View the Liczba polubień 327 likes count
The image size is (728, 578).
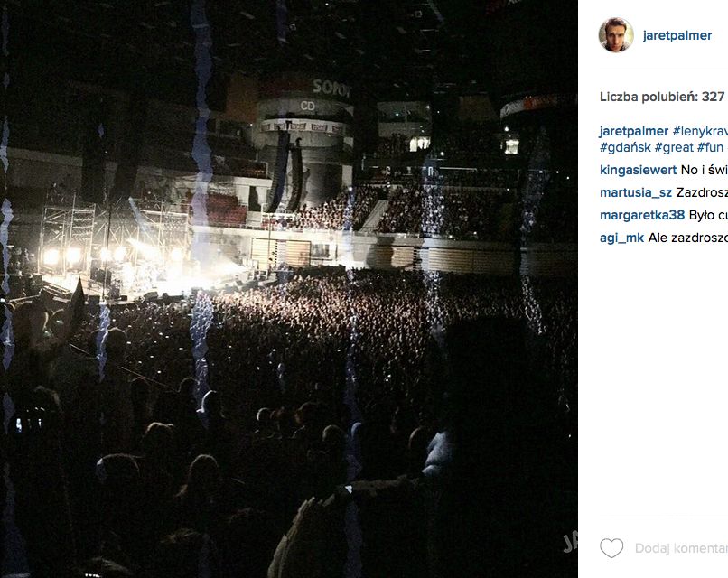[x=662, y=97]
